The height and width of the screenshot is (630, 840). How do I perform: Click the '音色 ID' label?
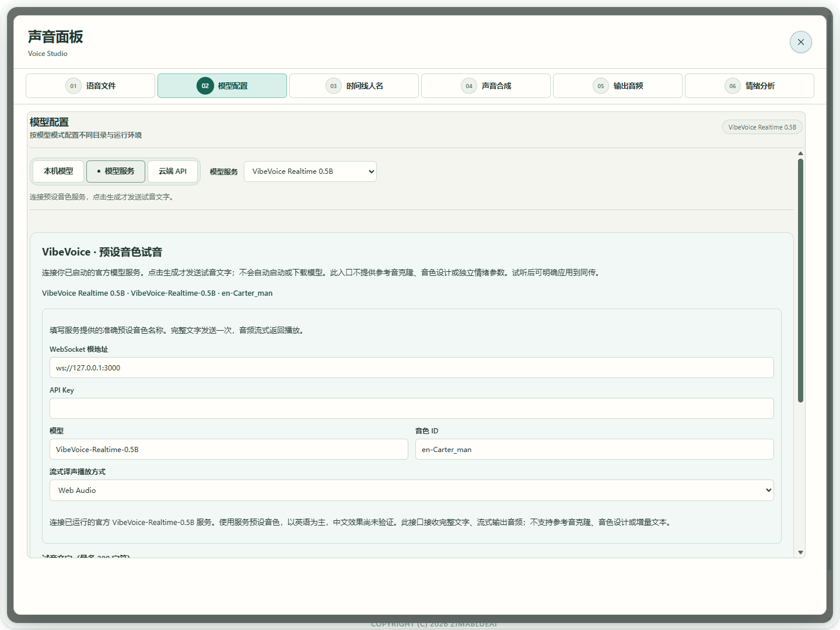[427, 431]
